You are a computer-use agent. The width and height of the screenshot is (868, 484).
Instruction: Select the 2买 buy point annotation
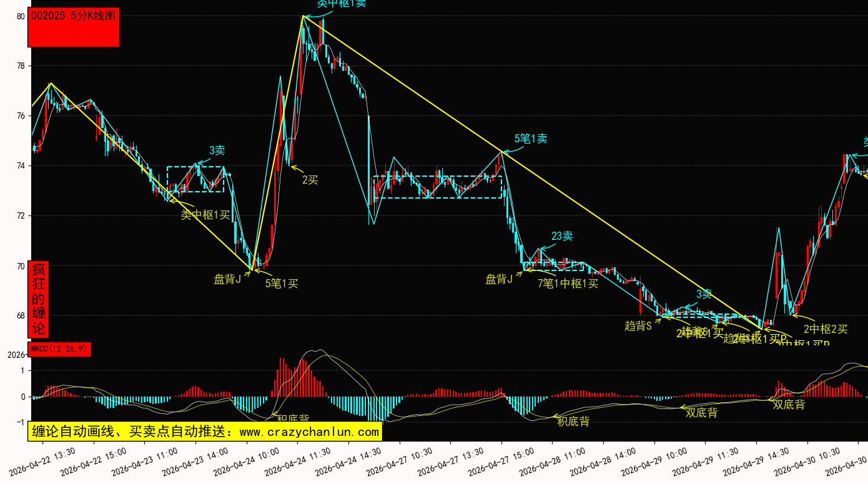pos(310,180)
